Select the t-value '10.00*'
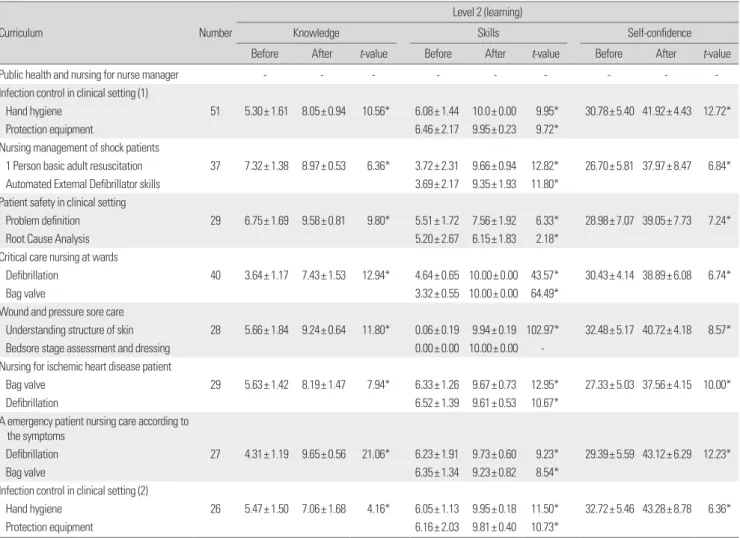Screen dimensions: 740x538 pos(716,385)
